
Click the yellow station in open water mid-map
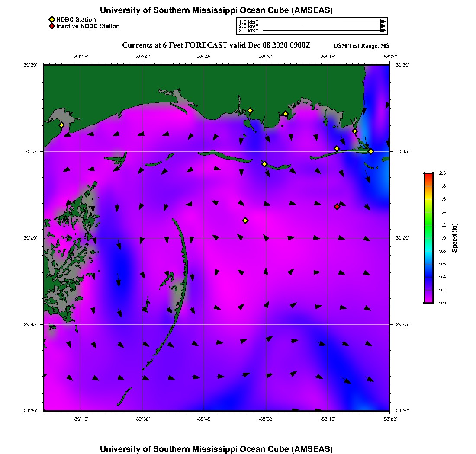(x=245, y=221)
